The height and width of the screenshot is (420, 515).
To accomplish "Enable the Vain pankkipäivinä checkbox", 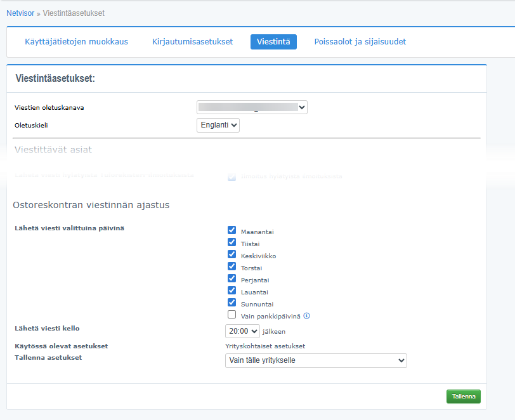I will coord(232,315).
